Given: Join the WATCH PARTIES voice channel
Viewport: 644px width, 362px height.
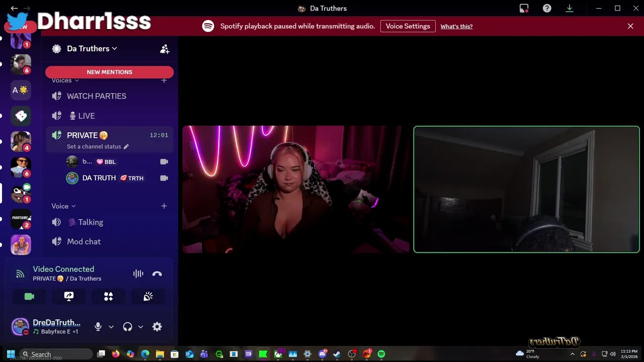Looking at the screenshot, I should point(110,96).
